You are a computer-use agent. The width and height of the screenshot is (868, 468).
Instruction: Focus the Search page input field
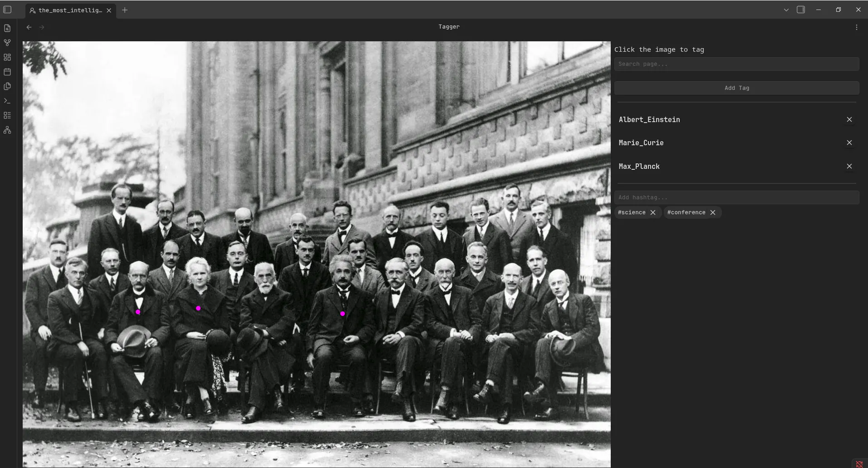[736, 64]
